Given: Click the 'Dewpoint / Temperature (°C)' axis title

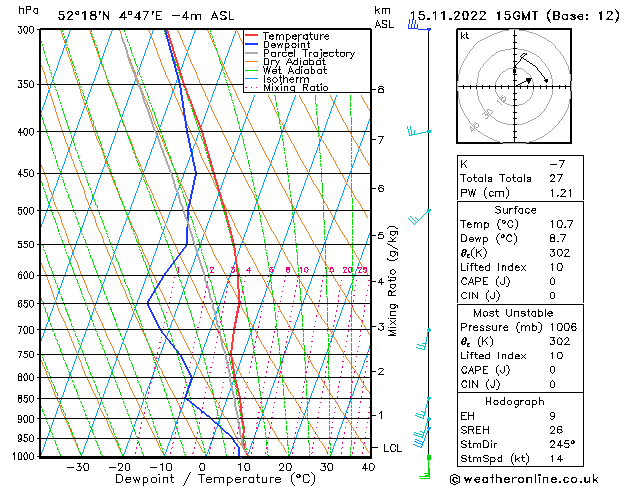Looking at the screenshot, I should (x=215, y=479).
